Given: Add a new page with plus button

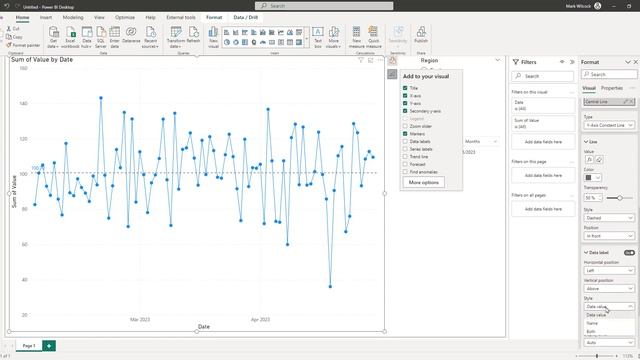Looking at the screenshot, I should tap(49, 346).
